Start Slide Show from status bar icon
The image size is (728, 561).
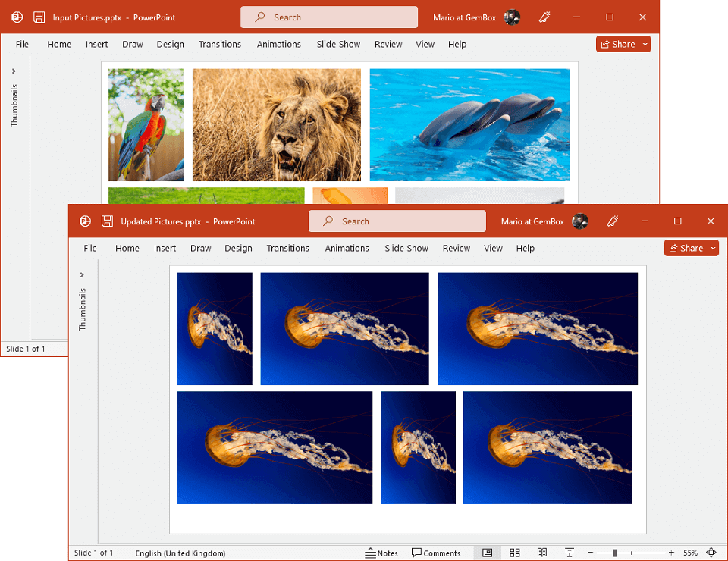pos(570,553)
